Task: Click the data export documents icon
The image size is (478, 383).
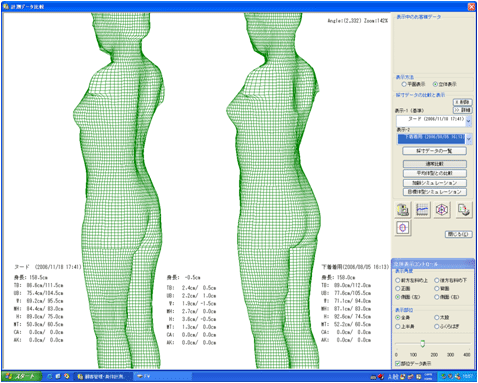Action: pos(464,210)
